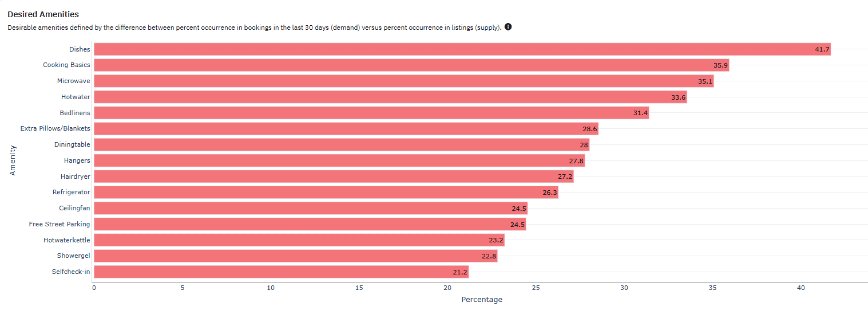The image size is (868, 310).
Task: Select the Dishes bar
Action: (462, 49)
